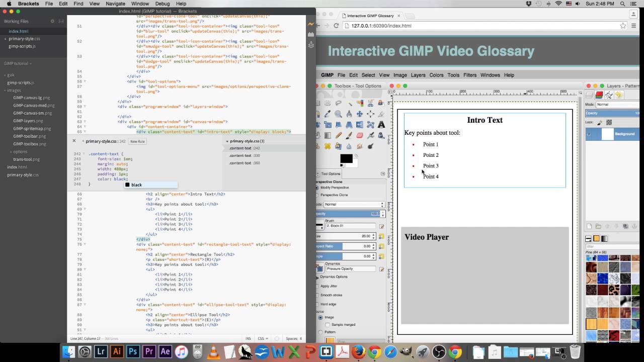This screenshot has width=644, height=362.
Task: Click New Rule button in inline editor
Action: click(x=137, y=142)
